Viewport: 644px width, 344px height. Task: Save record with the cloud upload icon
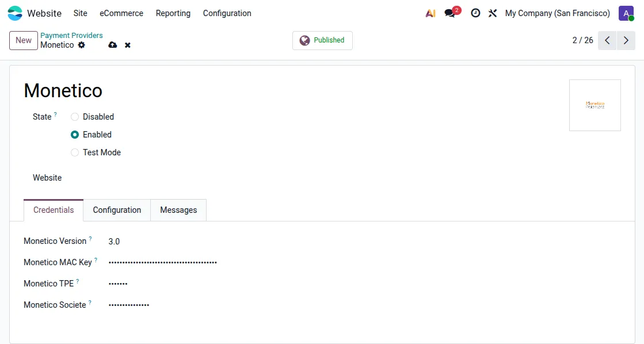113,45
